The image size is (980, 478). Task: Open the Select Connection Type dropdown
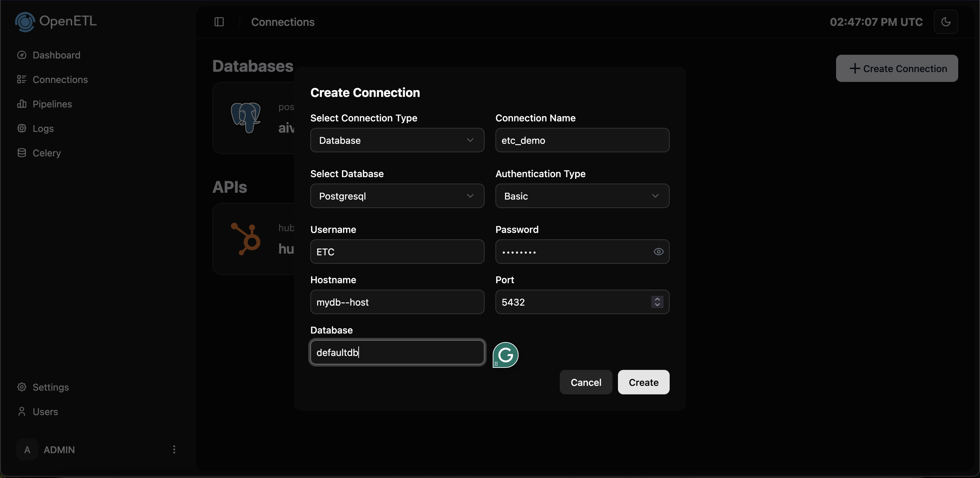pyautogui.click(x=397, y=140)
